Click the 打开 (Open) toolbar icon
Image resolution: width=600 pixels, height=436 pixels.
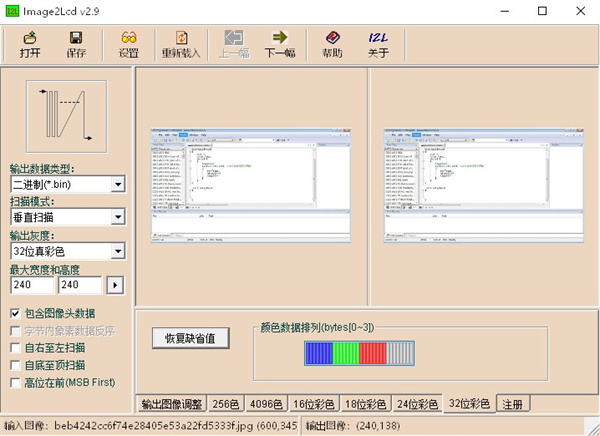point(30,44)
